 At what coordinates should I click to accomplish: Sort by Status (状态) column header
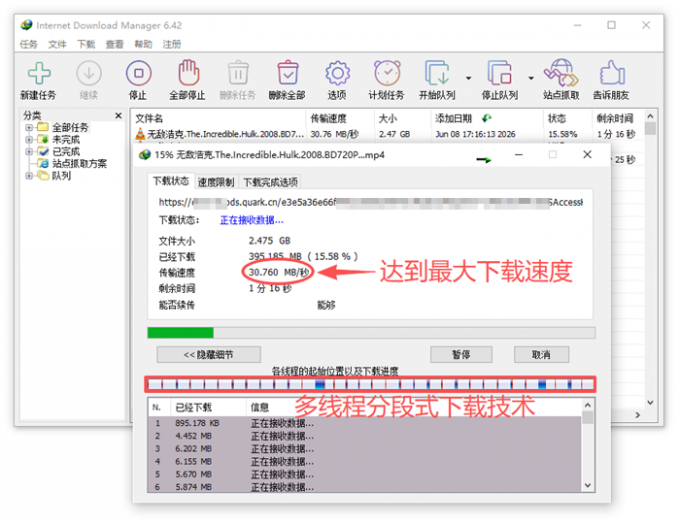click(567, 118)
